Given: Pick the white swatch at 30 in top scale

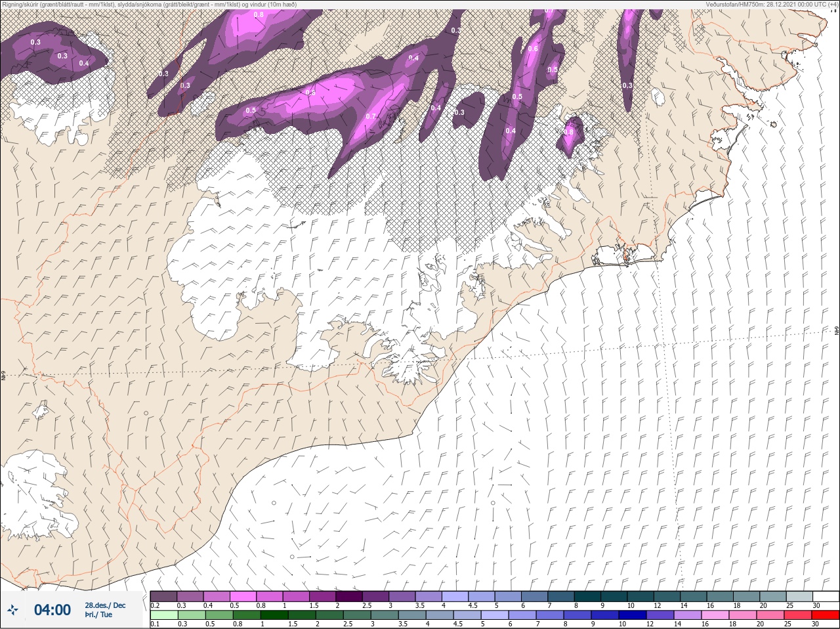Looking at the screenshot, I should pyautogui.click(x=826, y=596).
